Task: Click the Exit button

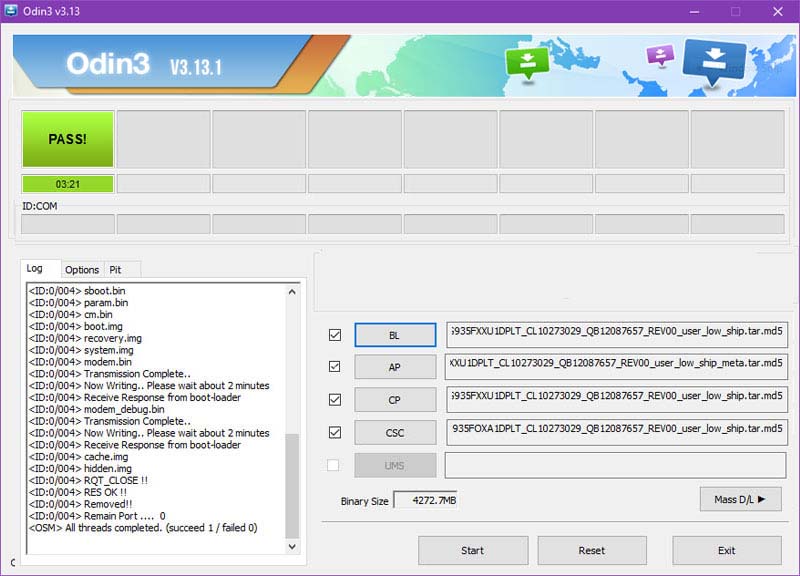Action: tap(727, 550)
